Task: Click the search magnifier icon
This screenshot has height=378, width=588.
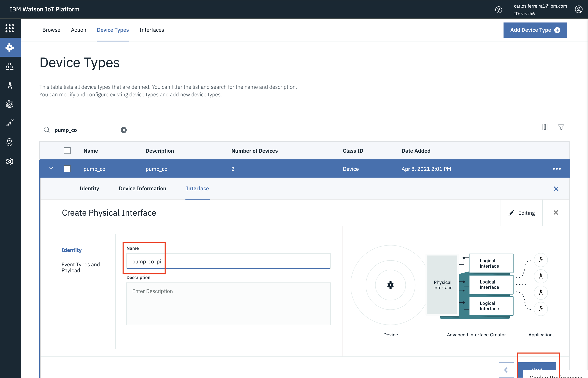Action: coord(47,130)
